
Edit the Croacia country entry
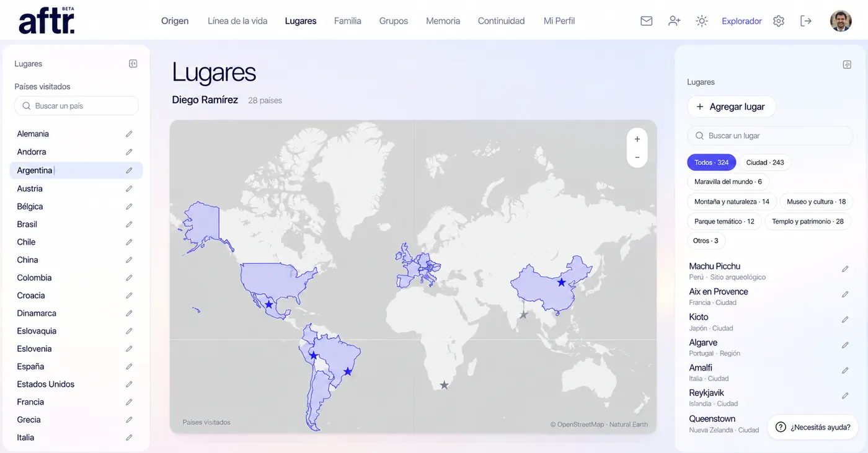tap(129, 296)
